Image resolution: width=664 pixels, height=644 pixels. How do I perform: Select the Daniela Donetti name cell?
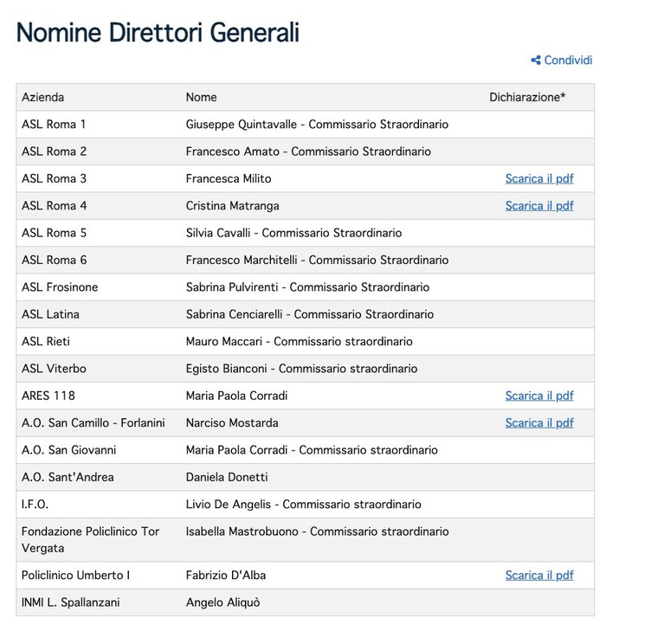pyautogui.click(x=227, y=477)
